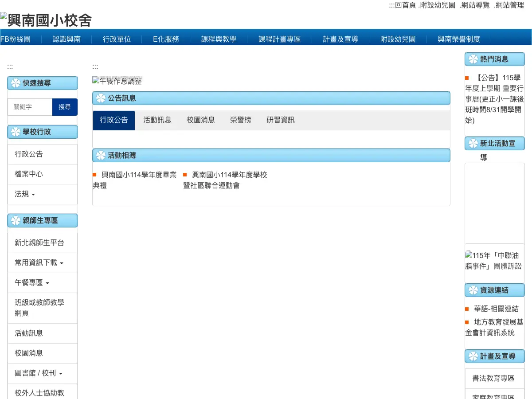Image resolution: width=532 pixels, height=399 pixels.
Task: Expand the 常用資訊下載 dropdown
Action: click(x=43, y=263)
